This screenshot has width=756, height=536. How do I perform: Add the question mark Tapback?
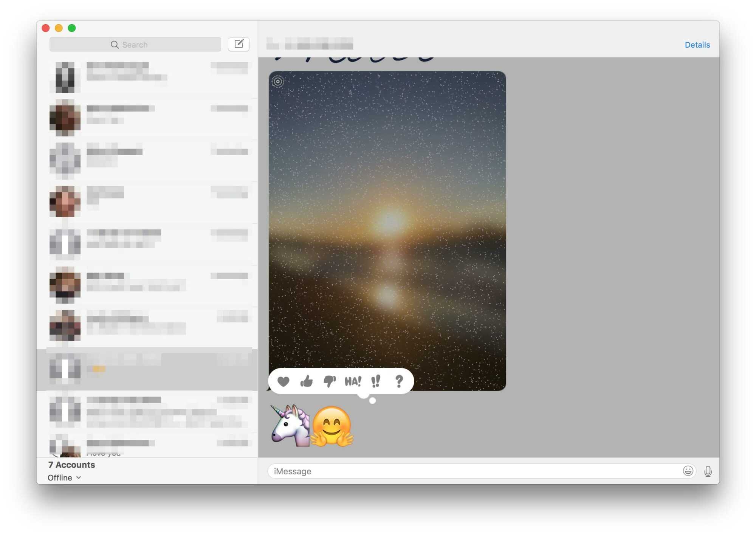tap(399, 381)
